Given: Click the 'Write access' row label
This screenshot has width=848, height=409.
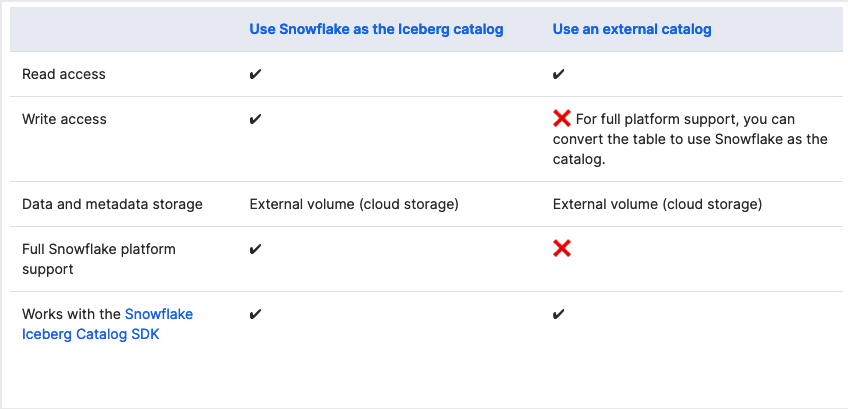Looking at the screenshot, I should click(x=64, y=119).
